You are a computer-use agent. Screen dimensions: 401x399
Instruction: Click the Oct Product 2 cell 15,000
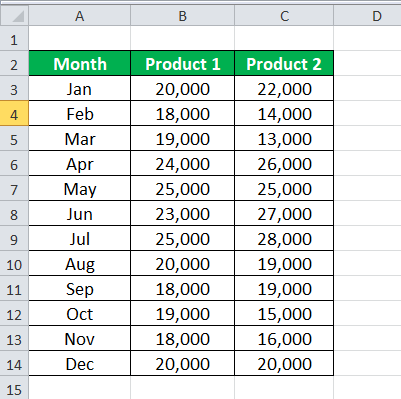click(x=284, y=313)
